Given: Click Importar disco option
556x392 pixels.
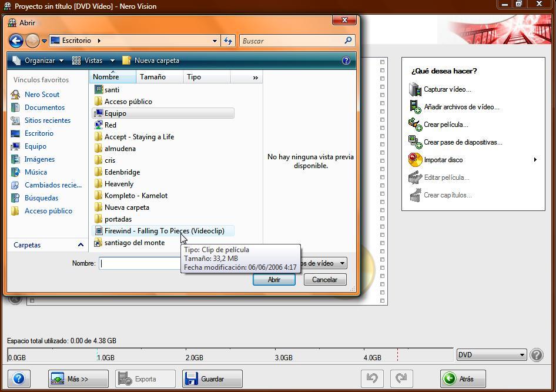Looking at the screenshot, I should [x=436, y=160].
